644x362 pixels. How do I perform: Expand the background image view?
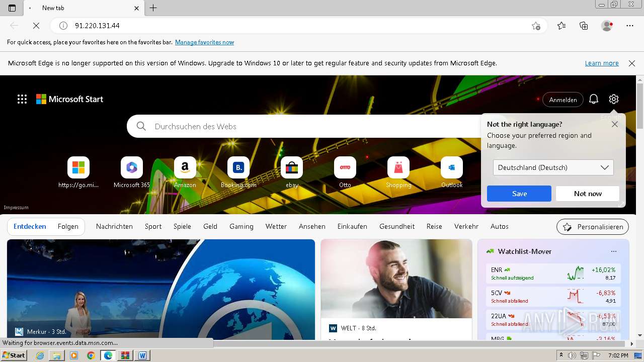coord(621,204)
